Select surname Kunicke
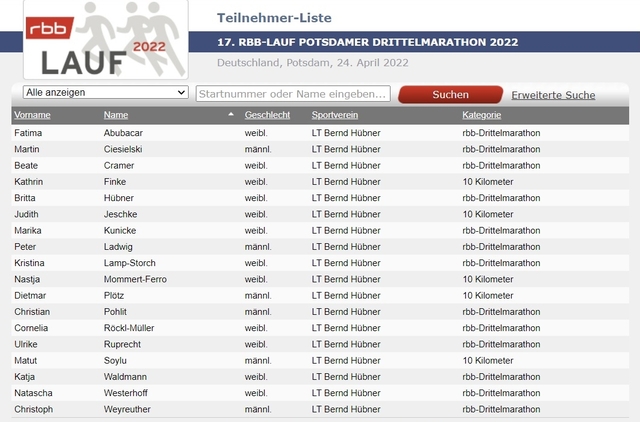Viewport: 640px width, 422px height. pyautogui.click(x=120, y=231)
